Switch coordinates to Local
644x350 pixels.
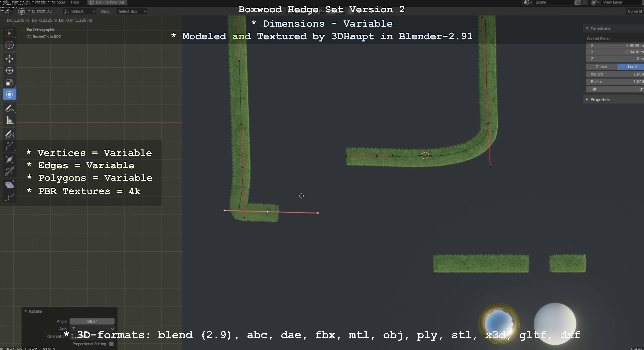coord(631,67)
